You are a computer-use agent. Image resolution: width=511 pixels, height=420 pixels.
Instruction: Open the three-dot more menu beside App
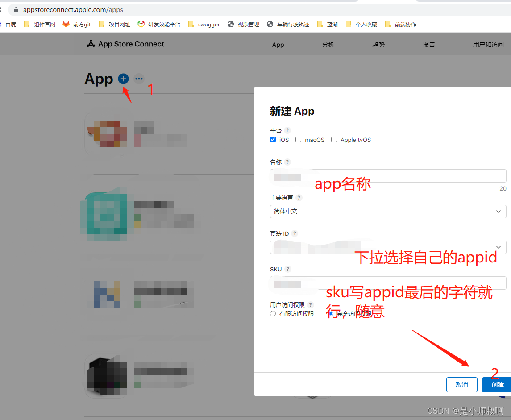coord(139,79)
